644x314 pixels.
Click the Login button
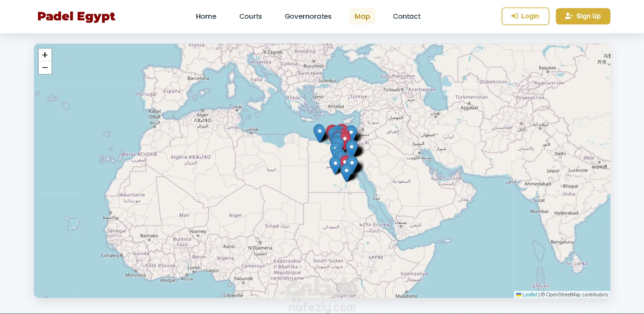click(x=525, y=16)
